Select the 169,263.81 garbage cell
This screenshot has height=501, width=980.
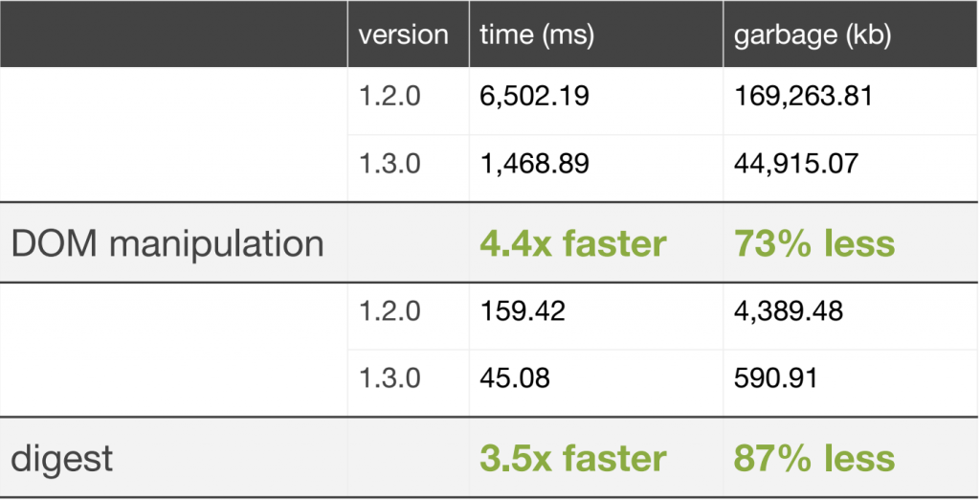pos(803,96)
